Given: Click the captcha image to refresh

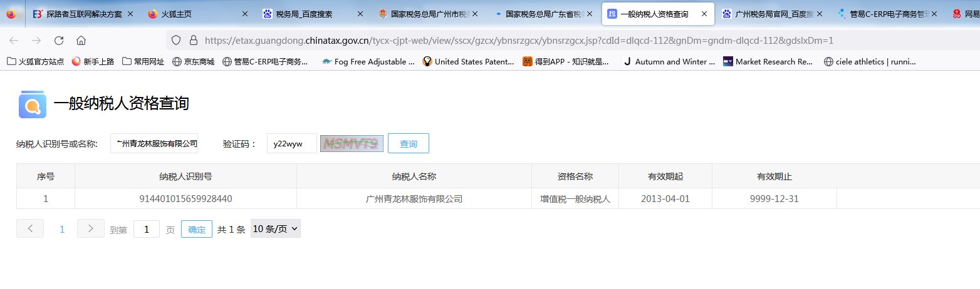Looking at the screenshot, I should [350, 143].
